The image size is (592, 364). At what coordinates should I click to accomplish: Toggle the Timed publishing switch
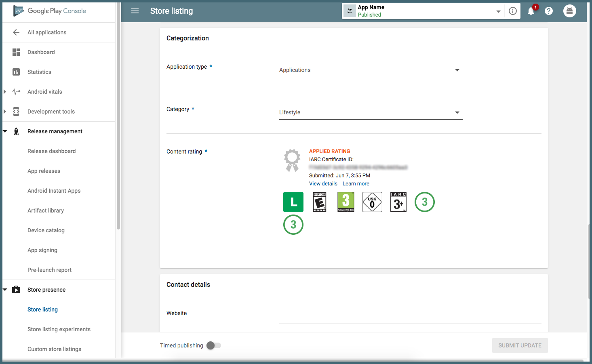pyautogui.click(x=214, y=345)
